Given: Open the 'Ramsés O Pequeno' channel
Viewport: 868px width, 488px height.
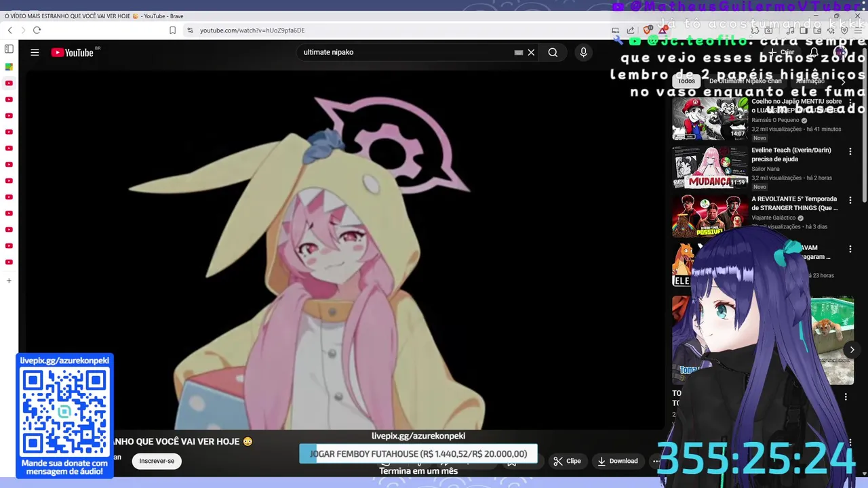Looking at the screenshot, I should point(775,120).
